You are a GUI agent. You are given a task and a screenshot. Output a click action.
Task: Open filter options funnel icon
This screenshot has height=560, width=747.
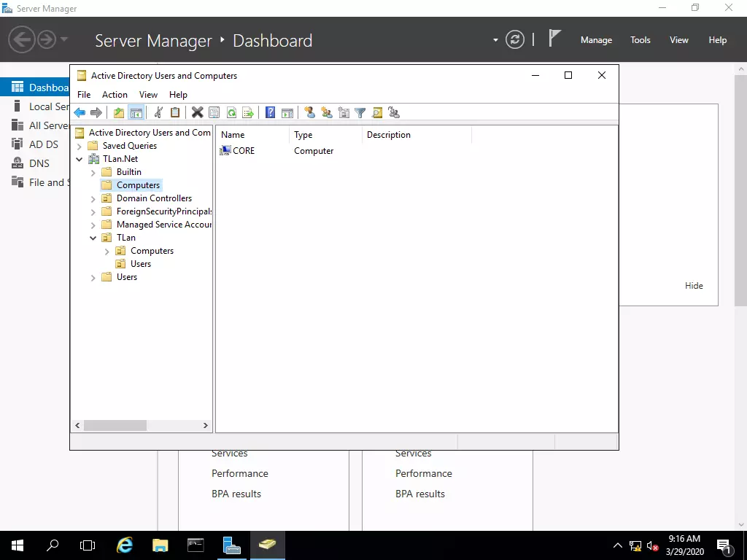[x=360, y=113]
